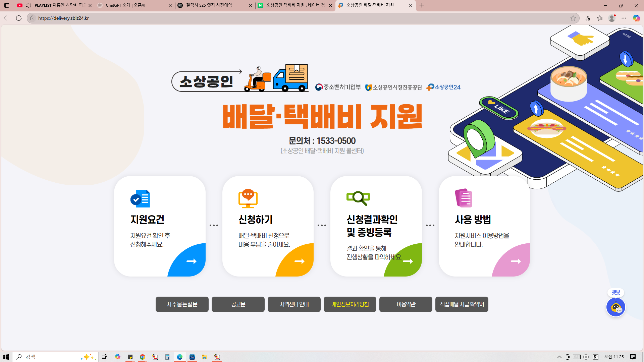
Task: Click the favorites star in address bar
Action: click(x=573, y=18)
